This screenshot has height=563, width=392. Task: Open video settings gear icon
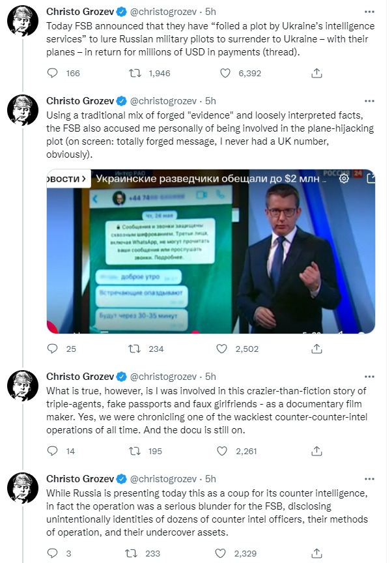click(344, 179)
